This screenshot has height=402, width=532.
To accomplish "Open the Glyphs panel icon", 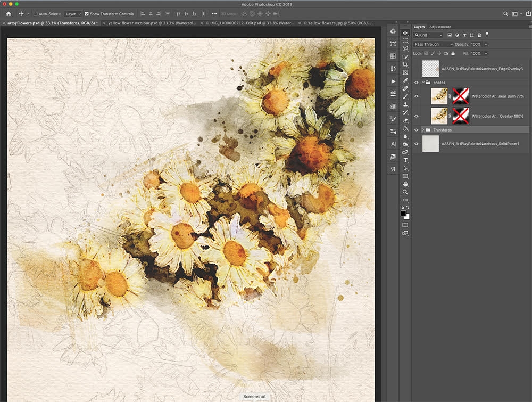I will click(393, 169).
